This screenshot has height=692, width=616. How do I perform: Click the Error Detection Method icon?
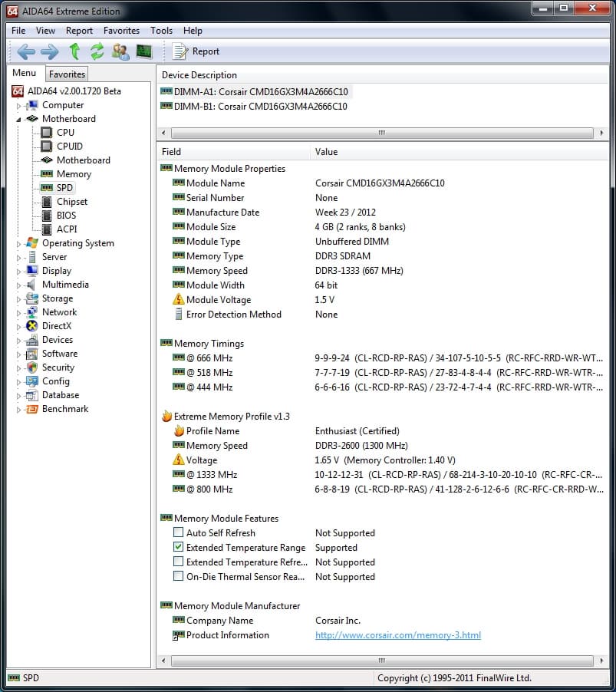[178, 315]
